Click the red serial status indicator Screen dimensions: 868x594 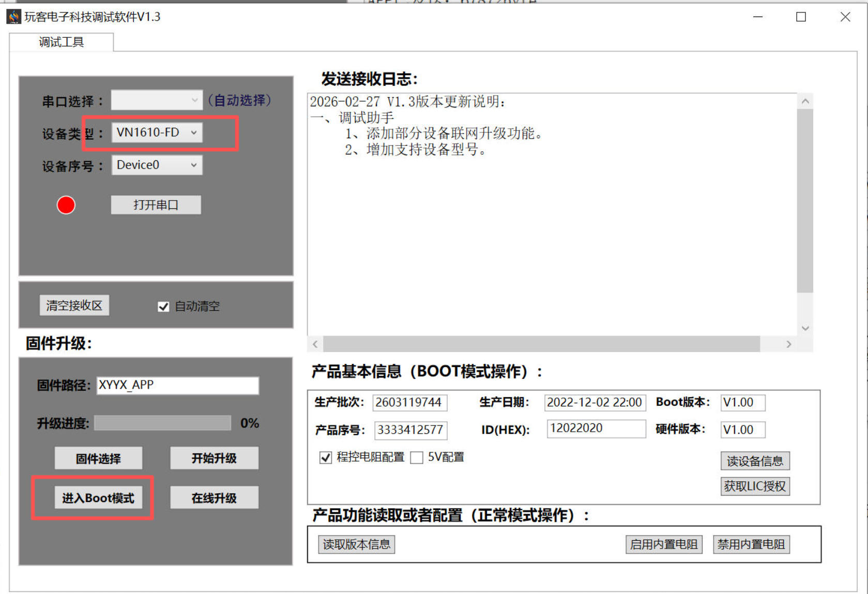coord(66,205)
